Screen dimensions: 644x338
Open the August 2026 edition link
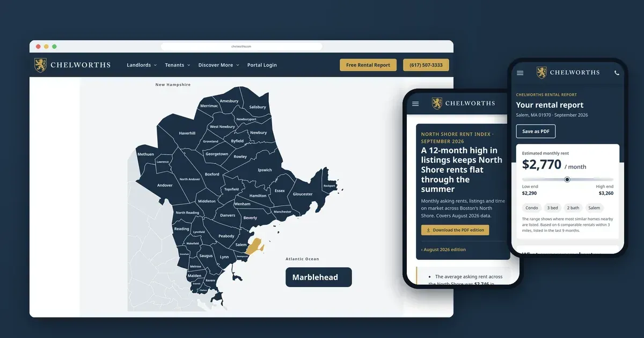click(x=443, y=249)
